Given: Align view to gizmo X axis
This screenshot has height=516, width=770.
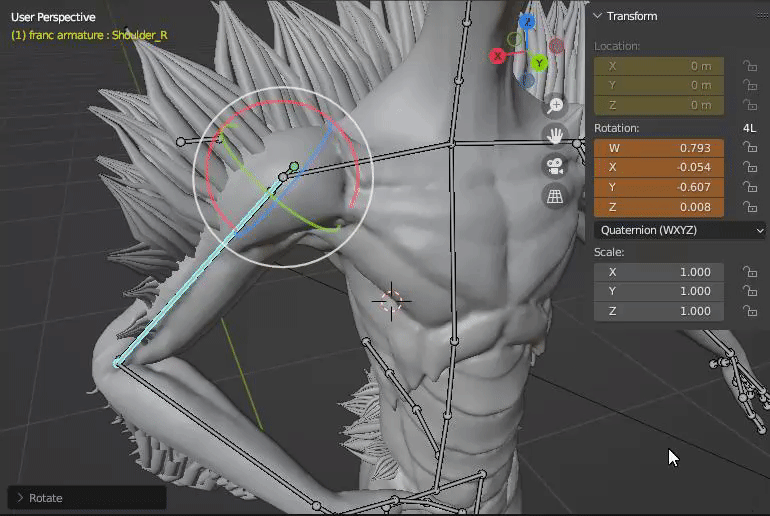Looking at the screenshot, I should [497, 56].
